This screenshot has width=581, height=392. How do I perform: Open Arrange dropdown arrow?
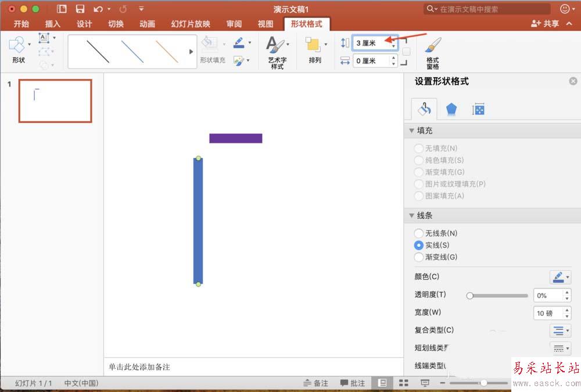(326, 44)
